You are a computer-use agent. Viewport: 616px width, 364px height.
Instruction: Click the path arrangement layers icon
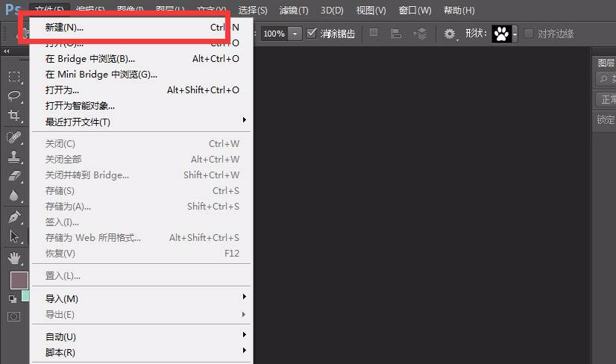tap(420, 34)
